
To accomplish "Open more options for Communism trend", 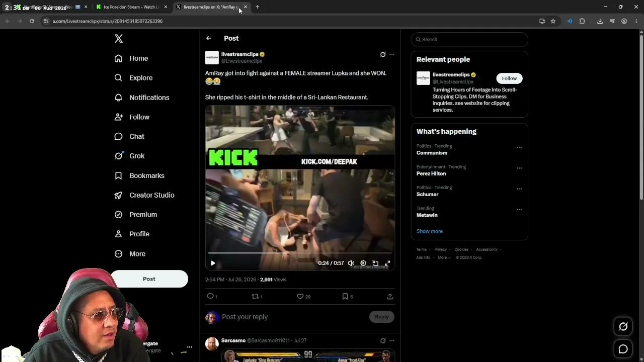I will click(x=519, y=147).
